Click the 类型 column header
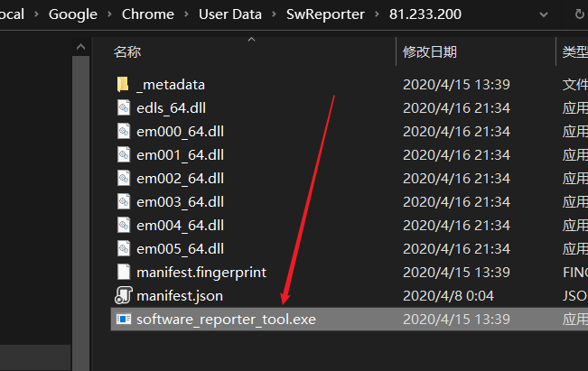This screenshot has width=588, height=371. 574,52
